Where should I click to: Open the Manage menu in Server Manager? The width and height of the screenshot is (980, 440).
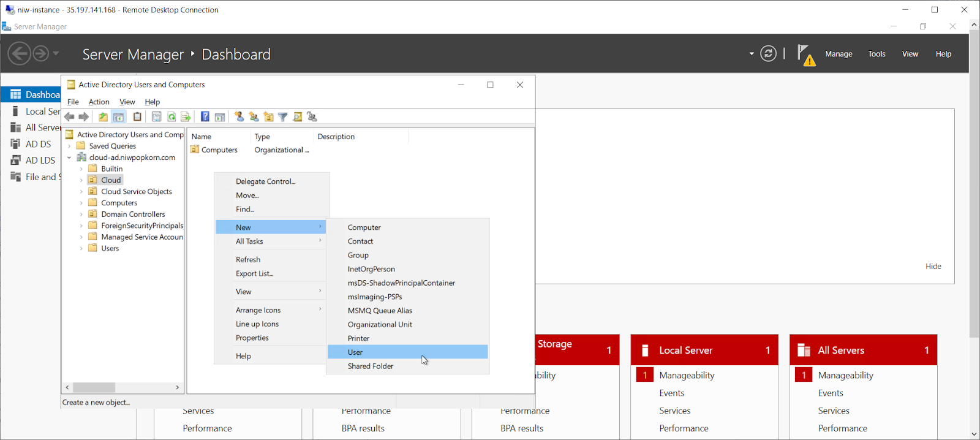coord(839,54)
